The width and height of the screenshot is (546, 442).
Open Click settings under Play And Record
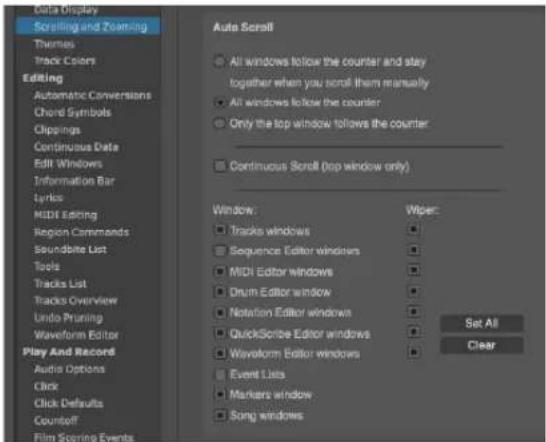pos(46,386)
